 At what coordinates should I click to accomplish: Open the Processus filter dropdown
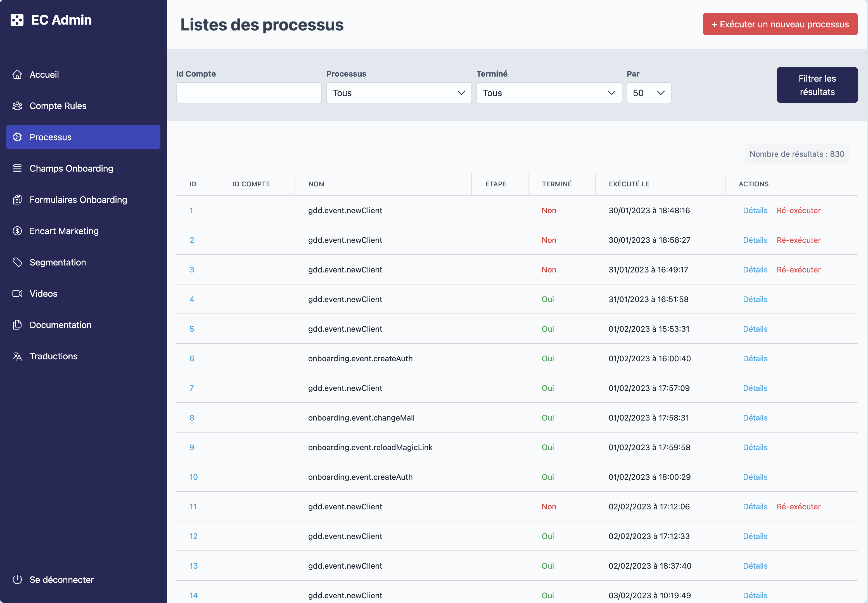pos(399,93)
